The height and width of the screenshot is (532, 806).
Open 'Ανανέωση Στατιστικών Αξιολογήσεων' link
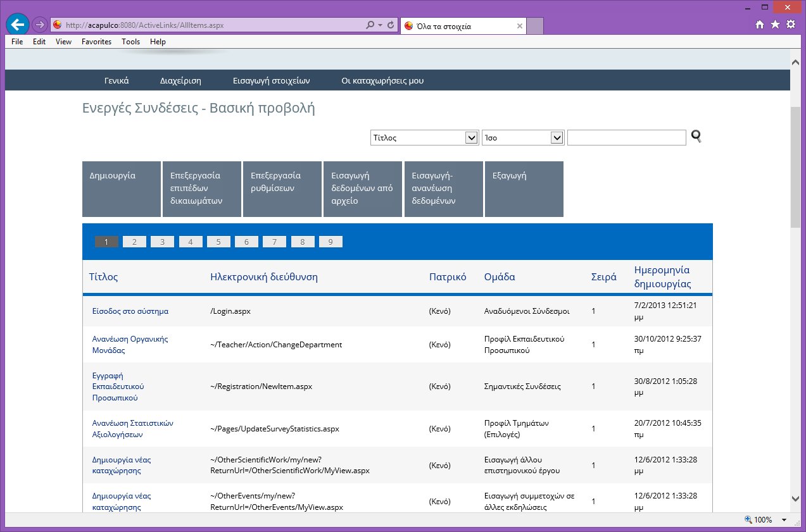coord(133,429)
